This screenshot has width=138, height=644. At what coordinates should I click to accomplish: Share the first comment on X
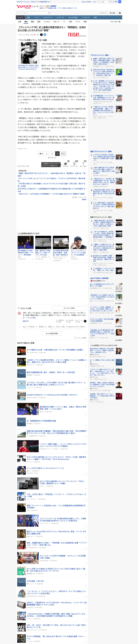85,321
